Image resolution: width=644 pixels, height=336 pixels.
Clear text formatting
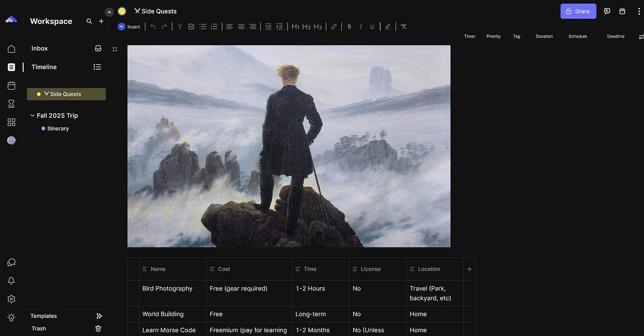(x=404, y=27)
